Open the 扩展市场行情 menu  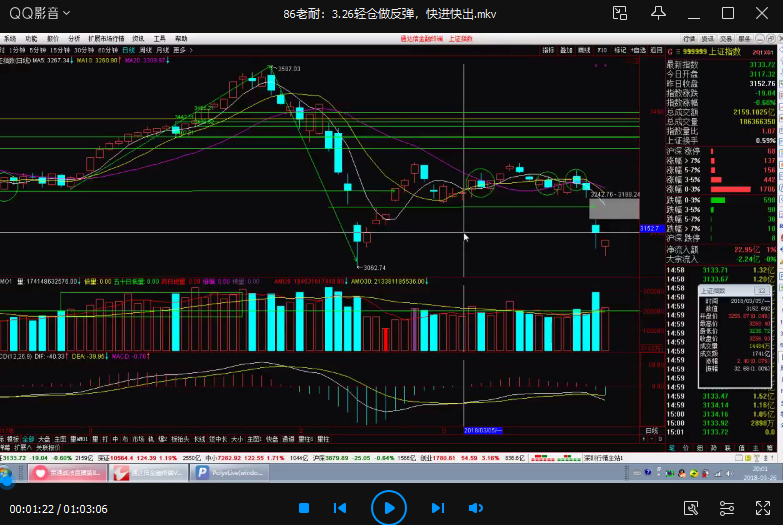click(106, 39)
